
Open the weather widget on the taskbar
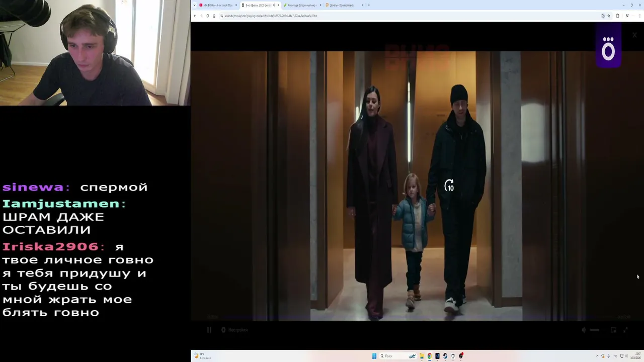pos(203,356)
